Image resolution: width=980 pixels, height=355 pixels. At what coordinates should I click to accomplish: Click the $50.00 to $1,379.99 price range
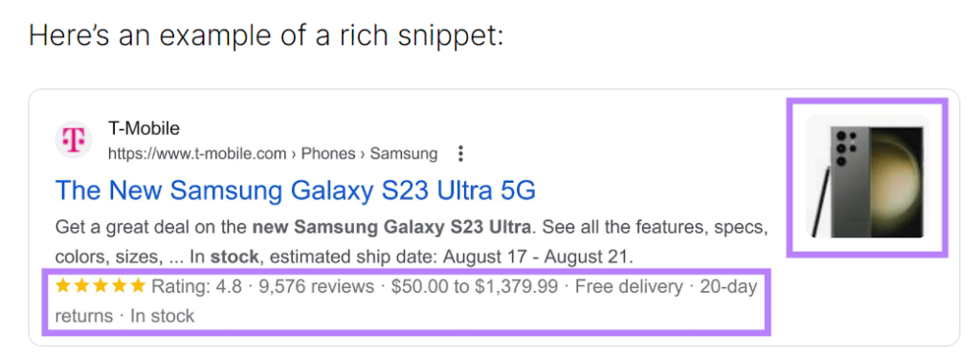(475, 287)
